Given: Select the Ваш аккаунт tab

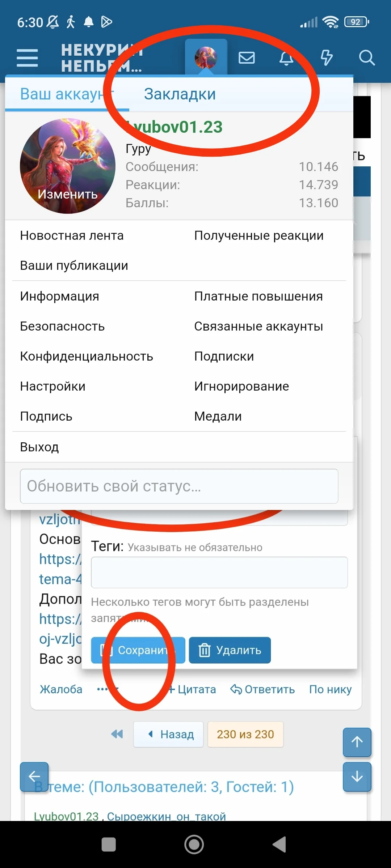Looking at the screenshot, I should coord(67,94).
